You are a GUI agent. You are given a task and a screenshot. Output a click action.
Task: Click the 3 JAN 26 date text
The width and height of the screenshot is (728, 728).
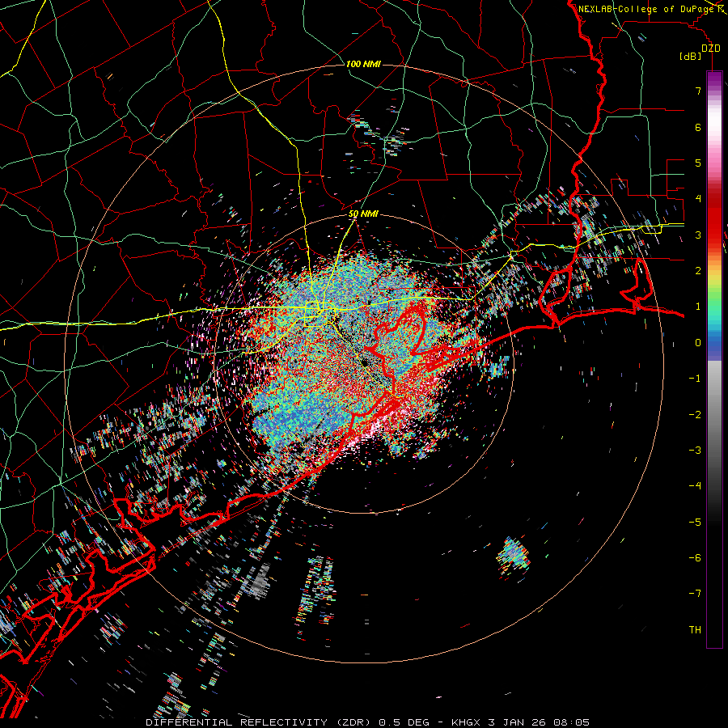point(516,722)
